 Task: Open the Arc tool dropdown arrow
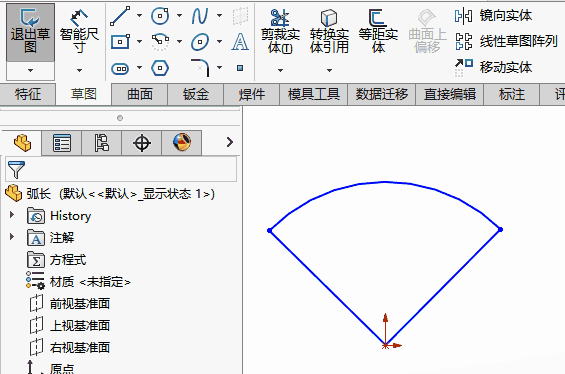click(x=179, y=41)
